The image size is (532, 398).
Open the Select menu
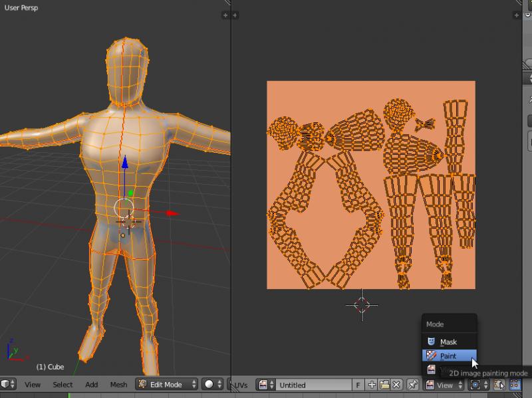63,384
